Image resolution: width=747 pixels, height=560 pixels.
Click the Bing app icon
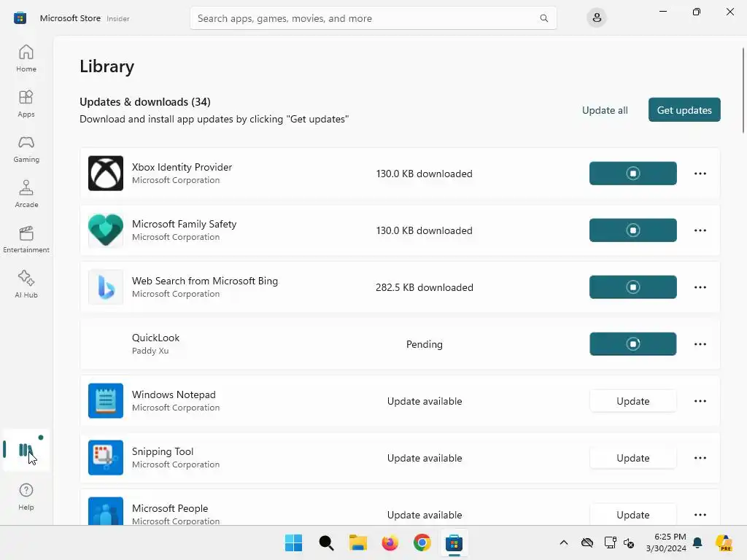(x=106, y=287)
